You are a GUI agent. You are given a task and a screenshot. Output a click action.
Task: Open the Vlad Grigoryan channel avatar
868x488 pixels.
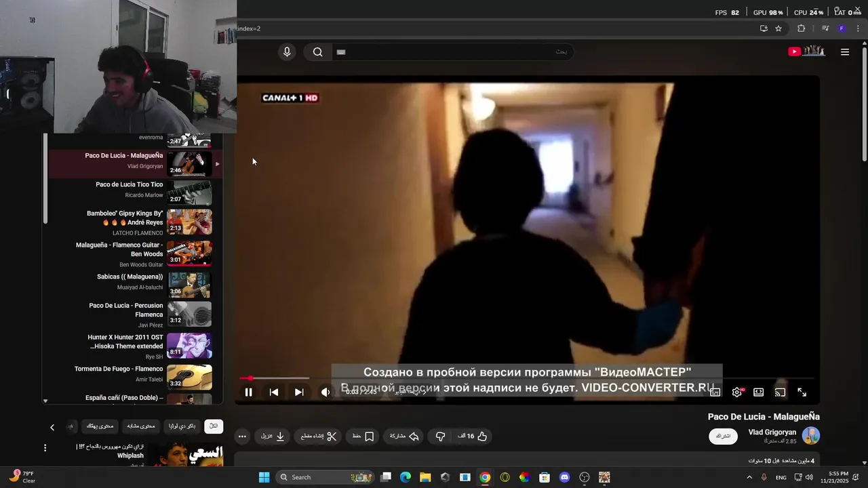811,436
